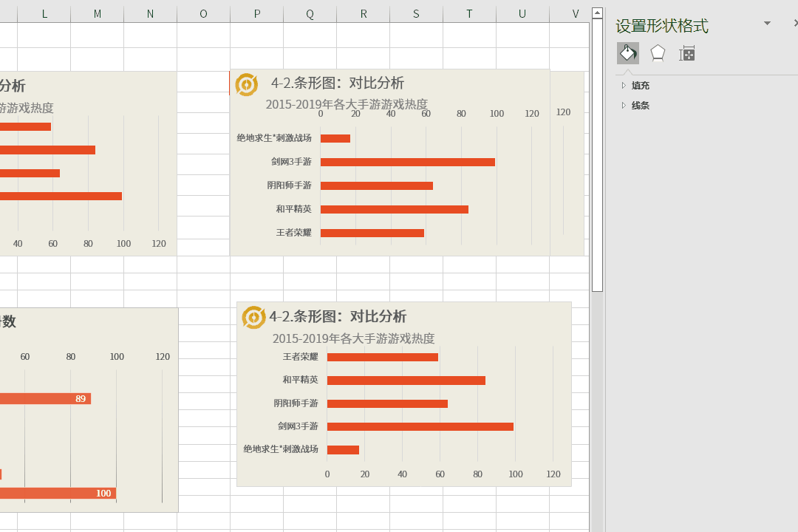
Task: Click the 阴阳师手游 bar in upper chart
Action: click(377, 185)
